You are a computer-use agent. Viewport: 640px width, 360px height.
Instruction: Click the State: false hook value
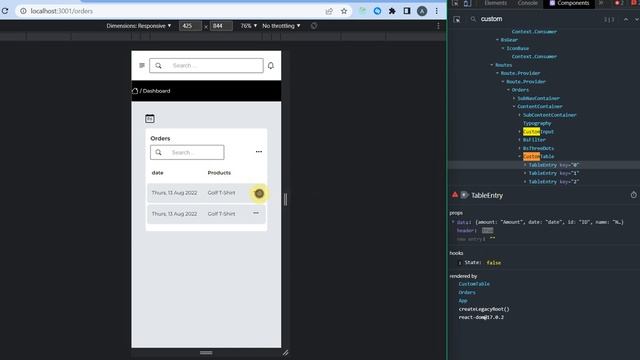pyautogui.click(x=493, y=263)
